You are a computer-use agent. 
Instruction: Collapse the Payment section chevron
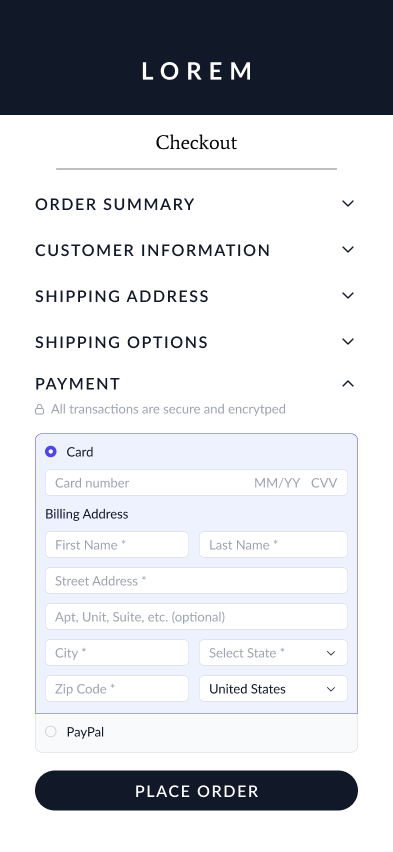pyautogui.click(x=348, y=384)
